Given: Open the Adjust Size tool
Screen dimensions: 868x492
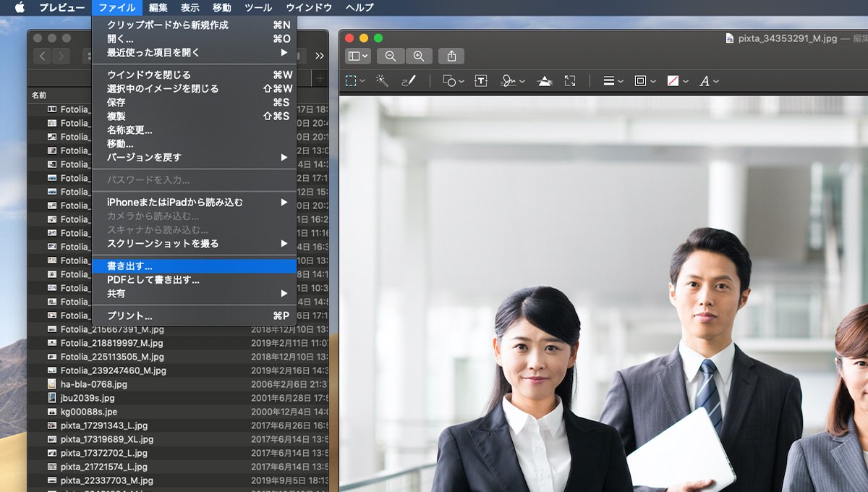Looking at the screenshot, I should point(570,81).
